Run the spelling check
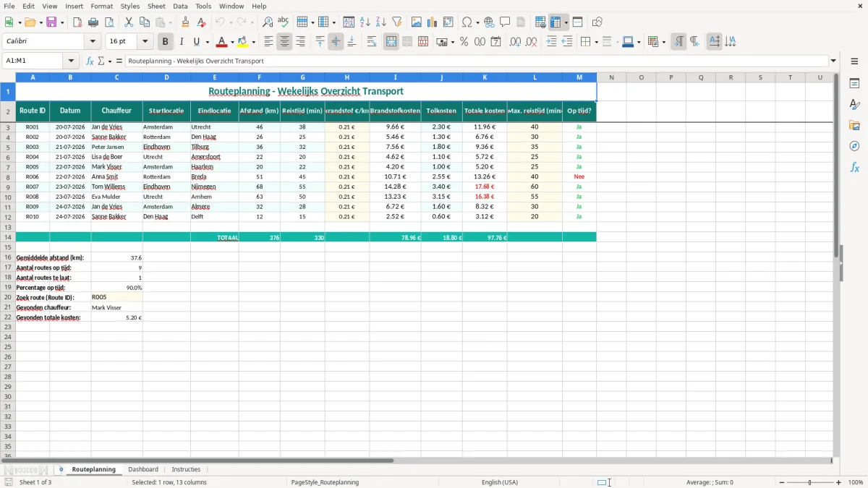The height and width of the screenshot is (488, 868). (x=284, y=22)
